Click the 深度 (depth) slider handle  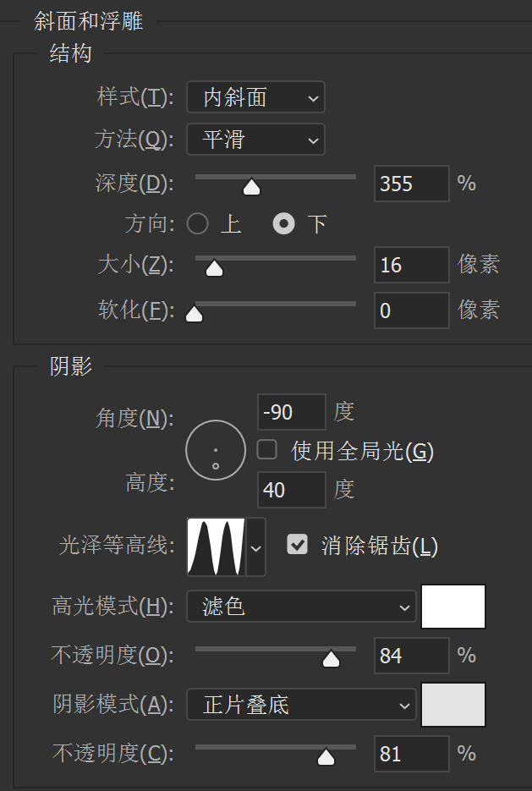(251, 186)
